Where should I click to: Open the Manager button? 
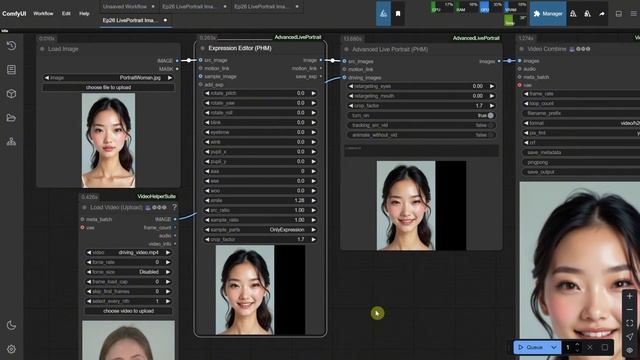(x=548, y=13)
